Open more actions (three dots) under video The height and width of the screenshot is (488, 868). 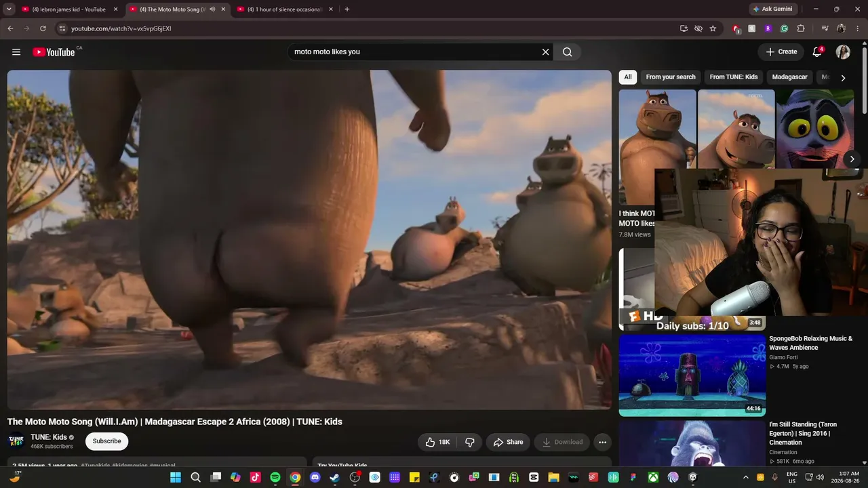(602, 442)
